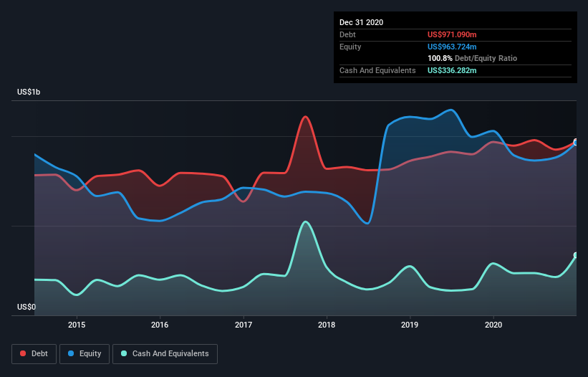Click the Dec 31 2020 tooltip date
The image size is (588, 377).
click(x=361, y=22)
